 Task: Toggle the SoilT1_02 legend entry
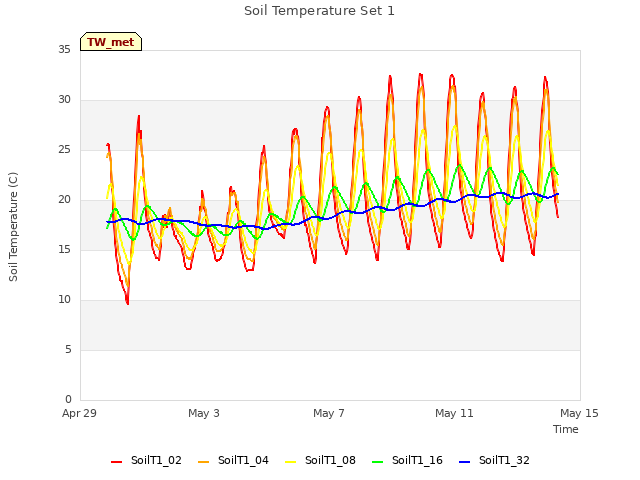(x=146, y=460)
